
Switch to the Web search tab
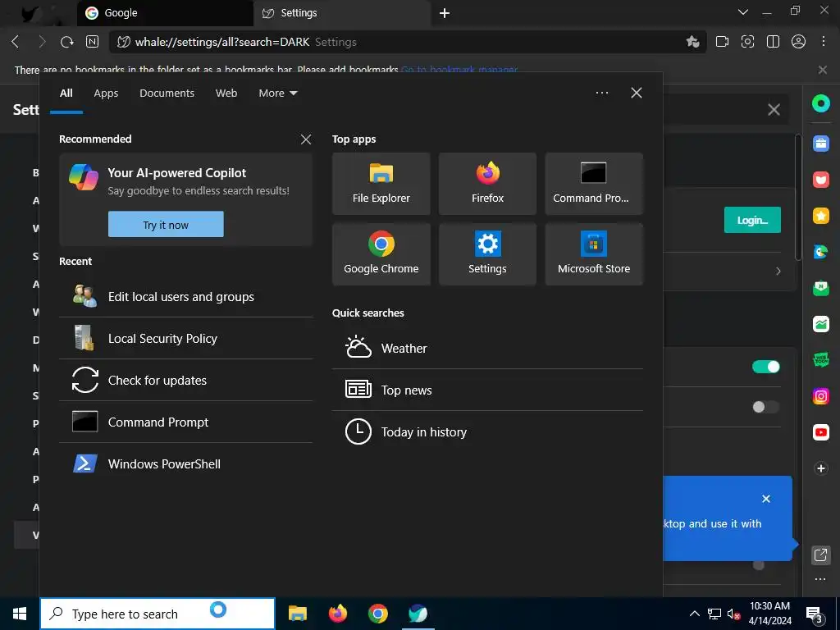point(226,94)
